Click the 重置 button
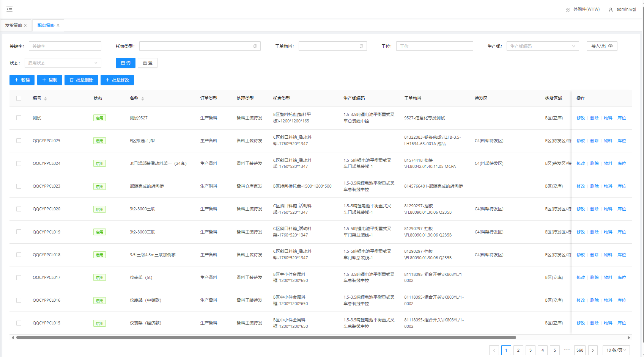This screenshot has width=644, height=357. click(x=148, y=63)
